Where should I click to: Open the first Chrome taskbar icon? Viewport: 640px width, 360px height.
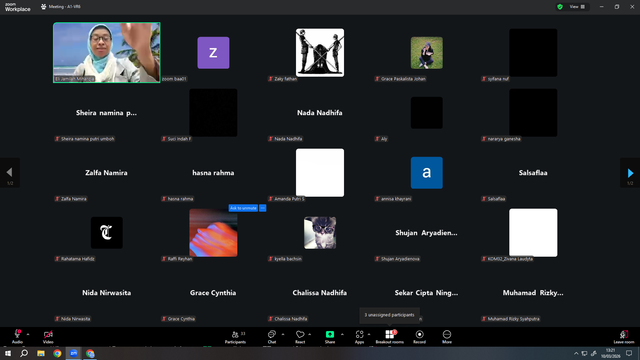click(57, 353)
